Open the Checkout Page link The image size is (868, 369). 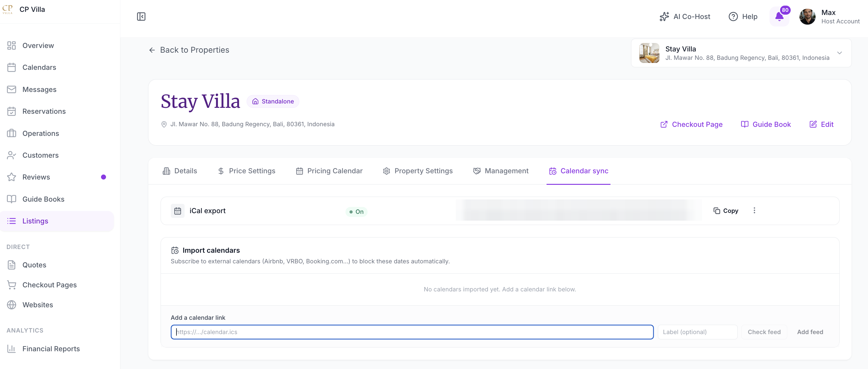(691, 124)
